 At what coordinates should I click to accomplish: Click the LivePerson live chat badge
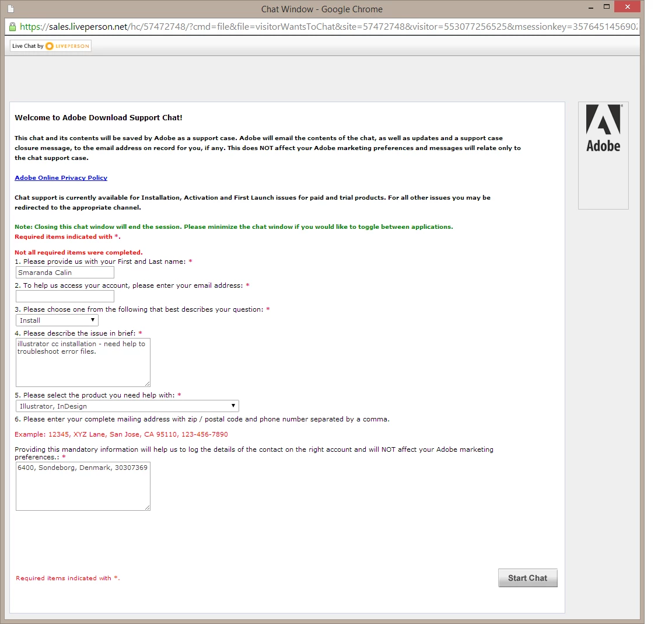pyautogui.click(x=51, y=46)
